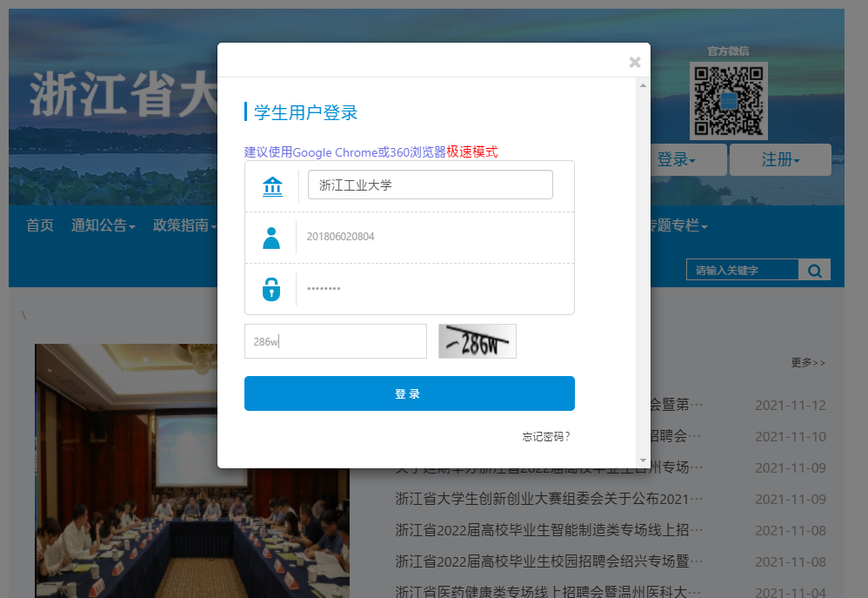Image resolution: width=868 pixels, height=598 pixels.
Task: Click the 忘记密码? link
Action: 545,437
